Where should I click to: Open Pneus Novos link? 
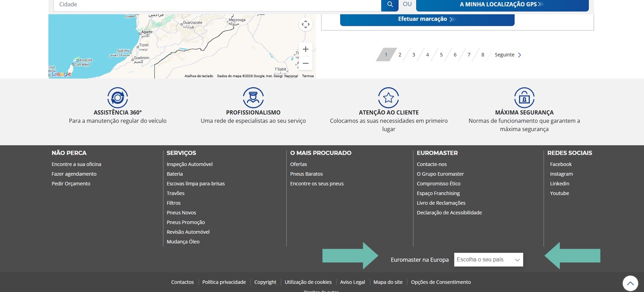pos(181,213)
